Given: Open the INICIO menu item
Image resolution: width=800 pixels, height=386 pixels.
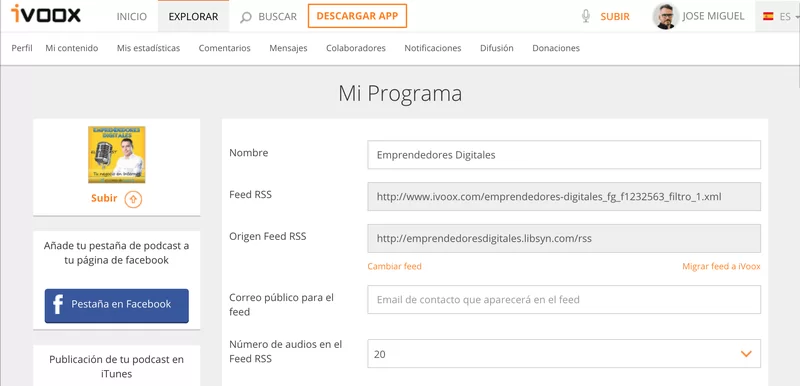Looking at the screenshot, I should (x=132, y=16).
